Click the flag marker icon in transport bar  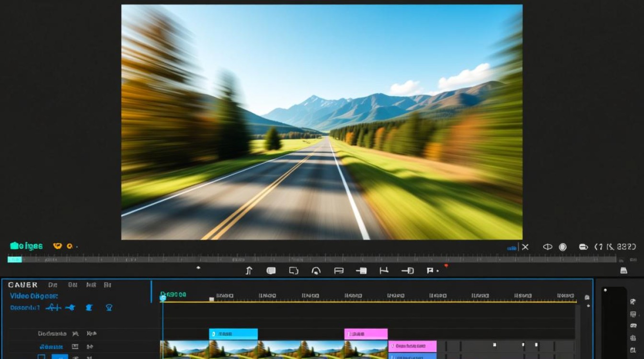point(430,270)
